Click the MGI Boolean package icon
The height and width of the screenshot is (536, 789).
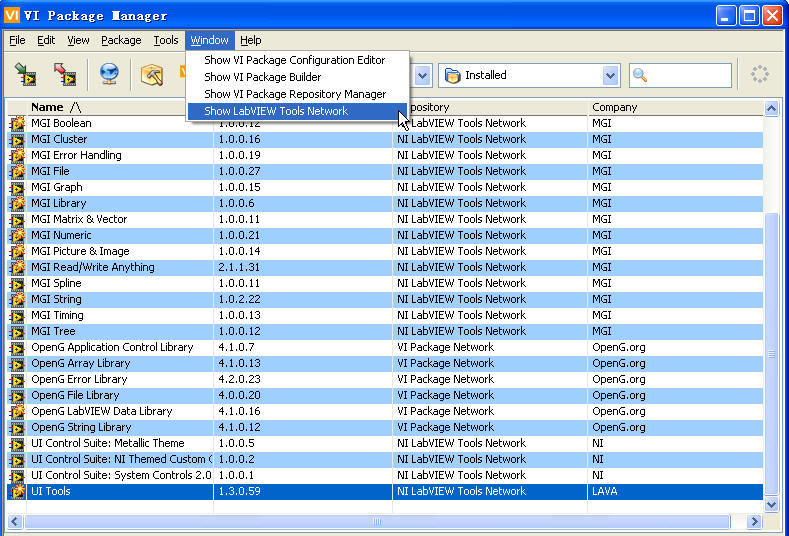click(17, 123)
